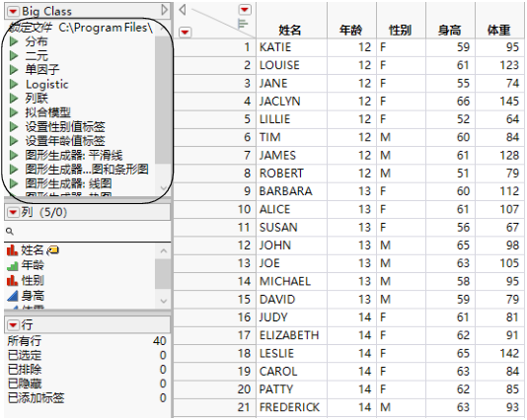Image resolution: width=527 pixels, height=420 pixels.
Task: Select the 图形生成器...图和条形图 script entry
Action: [x=87, y=170]
